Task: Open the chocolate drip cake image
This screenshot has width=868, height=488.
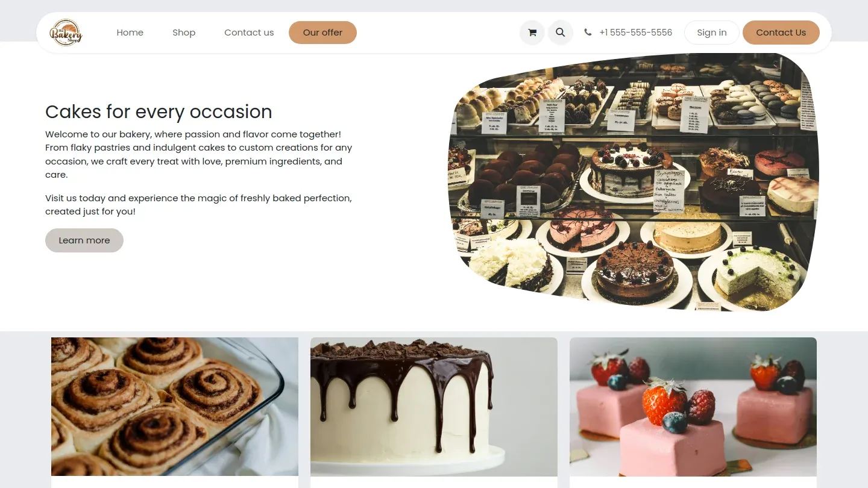Action: tap(434, 407)
